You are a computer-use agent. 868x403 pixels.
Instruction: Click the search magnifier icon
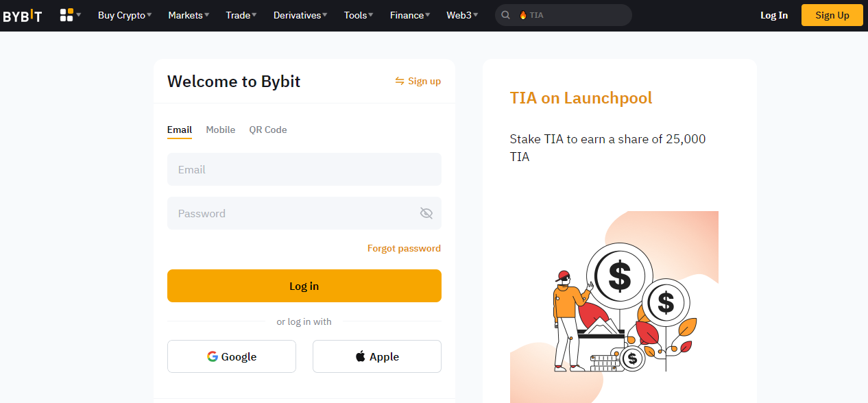[x=506, y=15]
